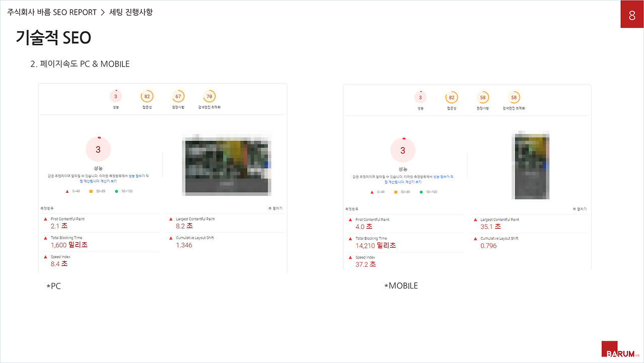
Task: Expand the metrics view in the PC report
Action: coord(275,208)
